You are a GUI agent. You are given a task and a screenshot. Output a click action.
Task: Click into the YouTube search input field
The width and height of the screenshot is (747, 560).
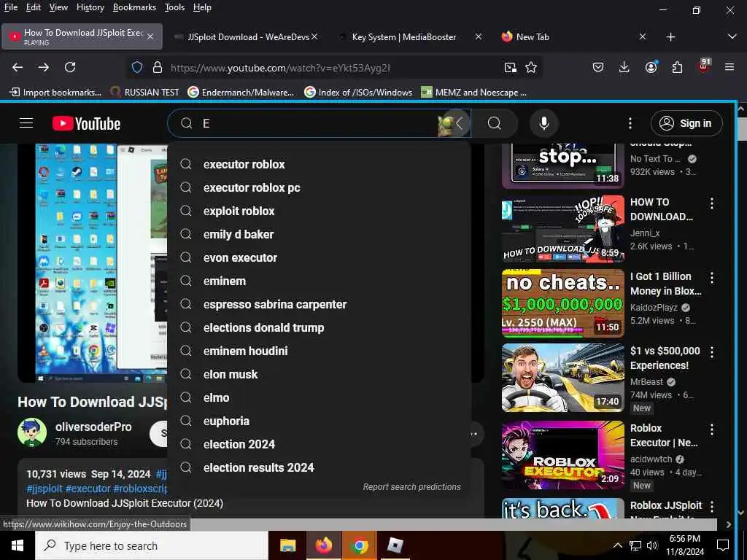point(320,123)
